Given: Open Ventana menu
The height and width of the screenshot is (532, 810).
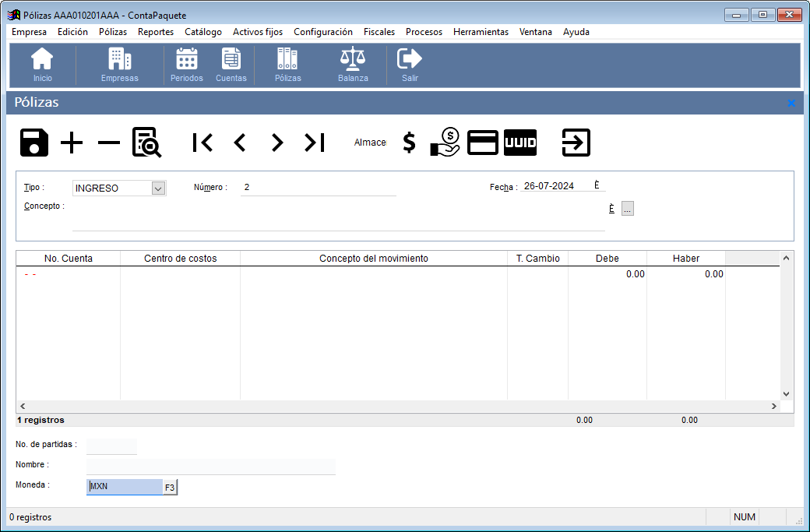Looking at the screenshot, I should point(535,32).
